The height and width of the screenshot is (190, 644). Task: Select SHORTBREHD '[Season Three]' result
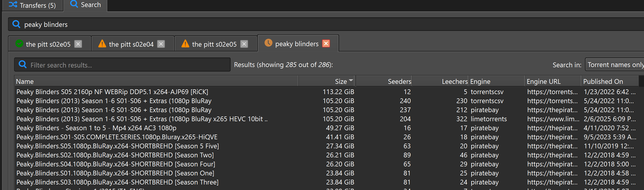pos(118,182)
